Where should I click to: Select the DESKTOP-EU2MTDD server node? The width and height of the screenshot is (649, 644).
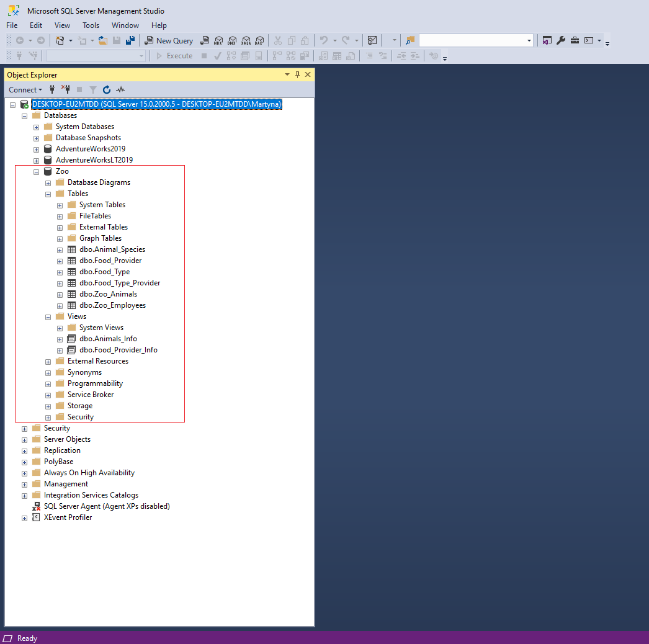(x=156, y=104)
